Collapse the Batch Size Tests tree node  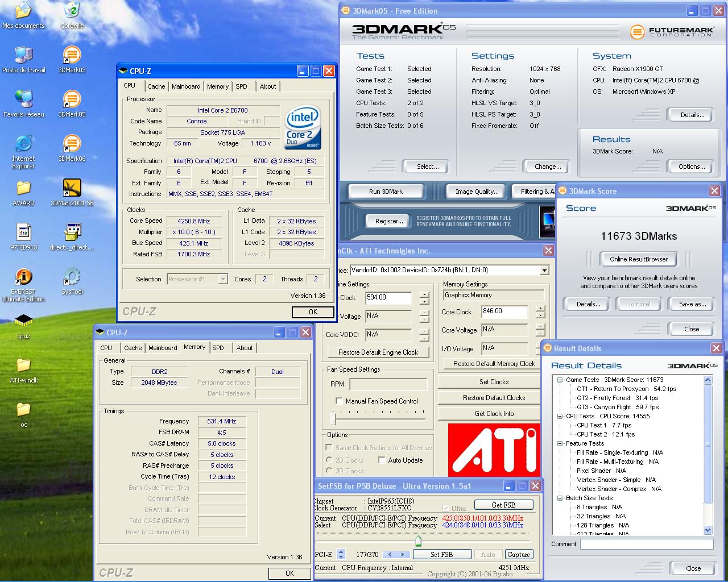560,498
